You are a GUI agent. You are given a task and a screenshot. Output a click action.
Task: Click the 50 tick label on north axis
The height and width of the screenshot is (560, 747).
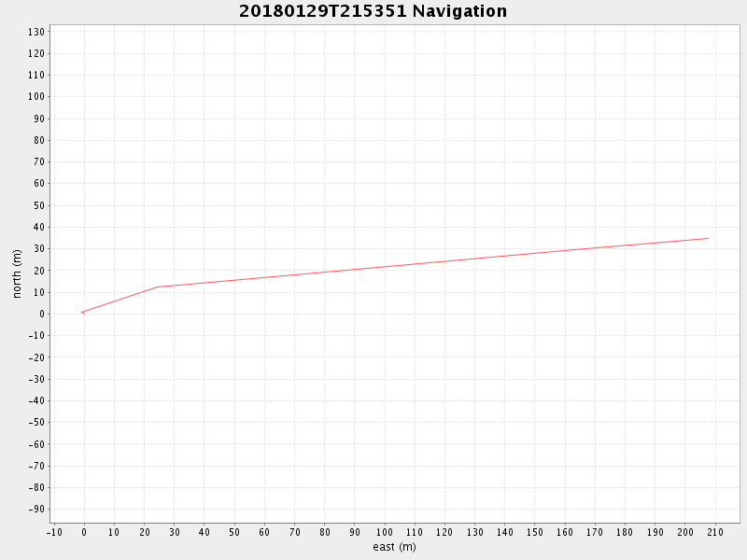coord(39,205)
